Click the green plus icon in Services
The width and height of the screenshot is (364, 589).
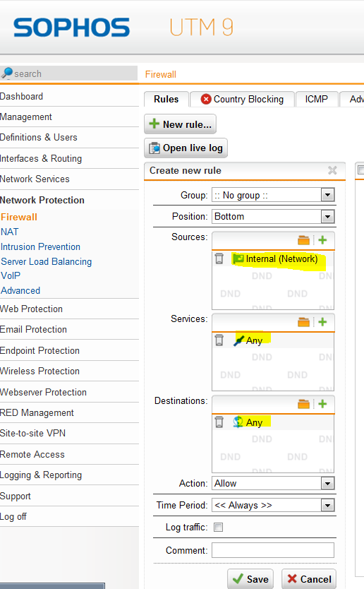(322, 322)
